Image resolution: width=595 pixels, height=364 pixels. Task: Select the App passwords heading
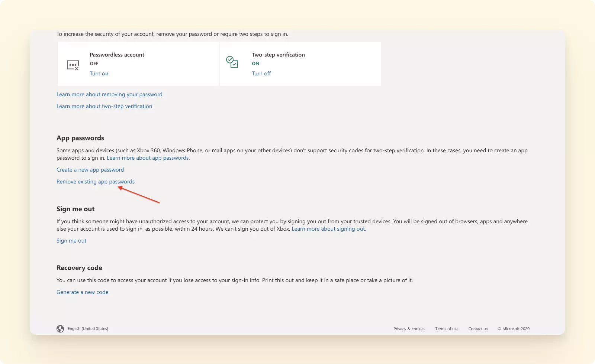pyautogui.click(x=80, y=138)
